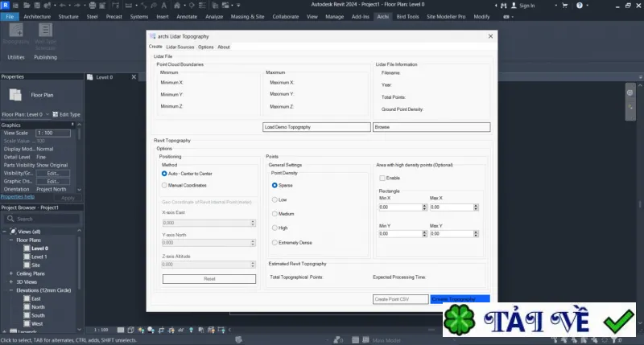
Task: Open the Floor Plan: Level 0 type dropdown
Action: pyautogui.click(x=26, y=114)
